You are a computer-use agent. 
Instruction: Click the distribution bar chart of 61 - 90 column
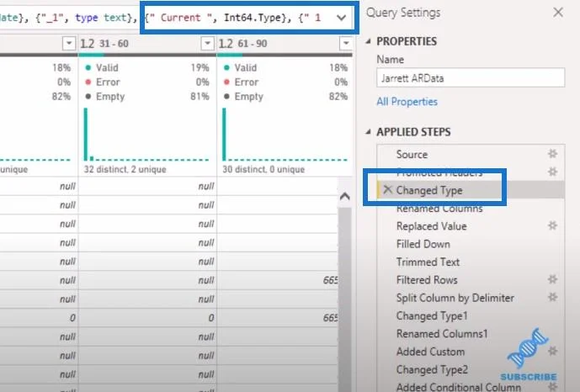coord(285,135)
